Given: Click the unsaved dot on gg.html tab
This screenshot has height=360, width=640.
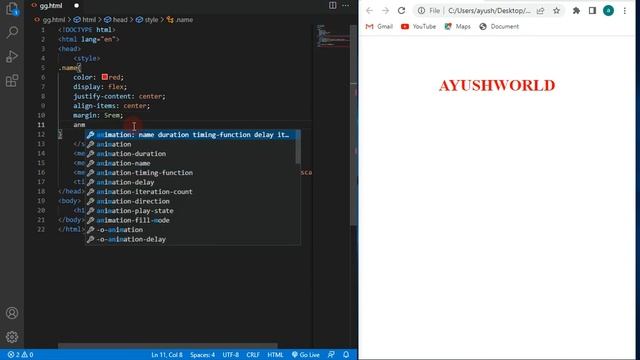Looking at the screenshot, I should pyautogui.click(x=76, y=6).
